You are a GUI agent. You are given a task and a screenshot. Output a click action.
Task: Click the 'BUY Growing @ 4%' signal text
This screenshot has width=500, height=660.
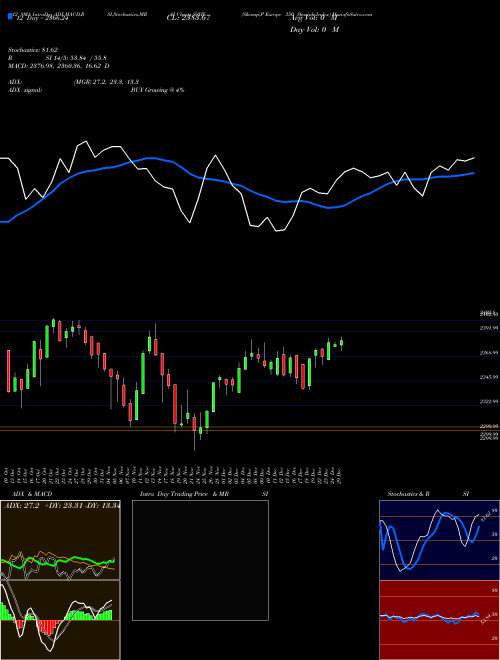click(157, 90)
